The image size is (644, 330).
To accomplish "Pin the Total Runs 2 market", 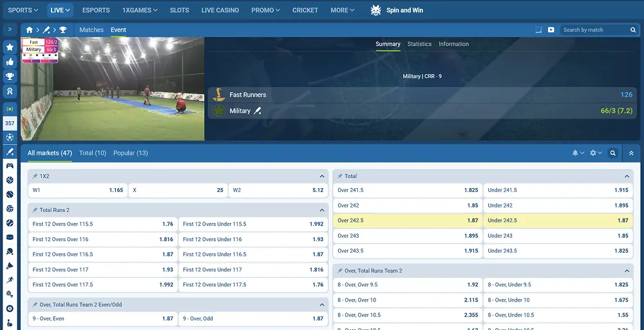I will (x=35, y=210).
